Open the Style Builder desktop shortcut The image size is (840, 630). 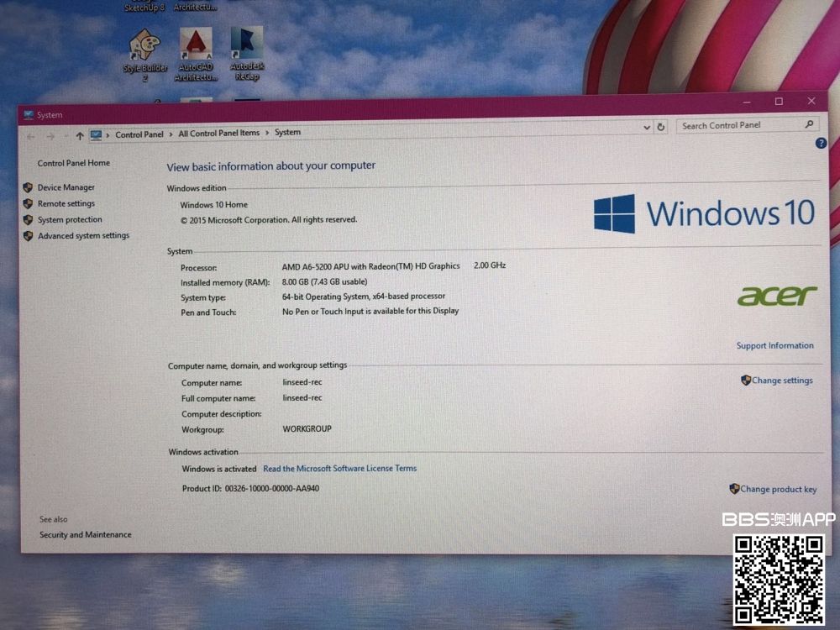tap(144, 50)
